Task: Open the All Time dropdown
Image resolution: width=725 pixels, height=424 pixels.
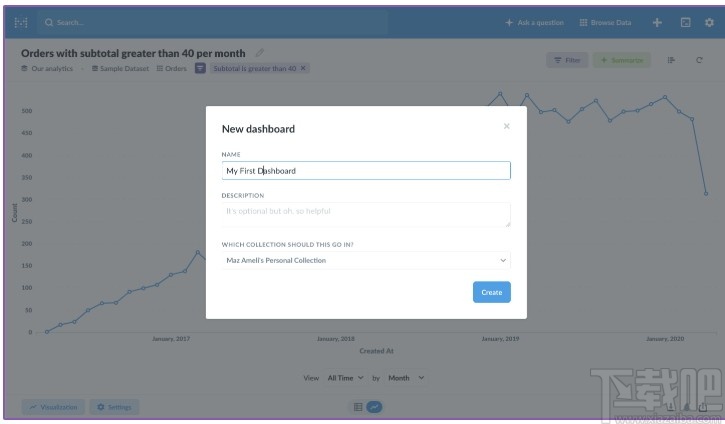Action: [344, 378]
